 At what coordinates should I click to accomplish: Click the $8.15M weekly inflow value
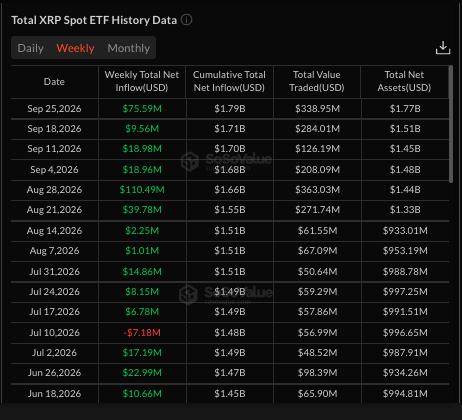click(142, 292)
